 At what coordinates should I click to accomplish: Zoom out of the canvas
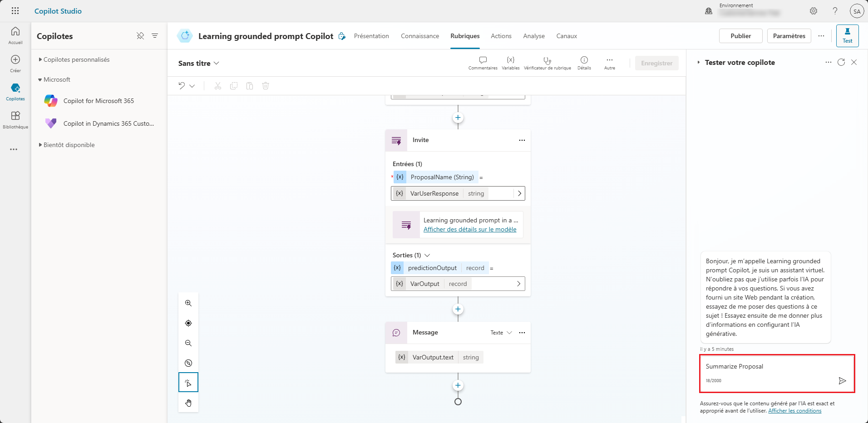coord(188,343)
